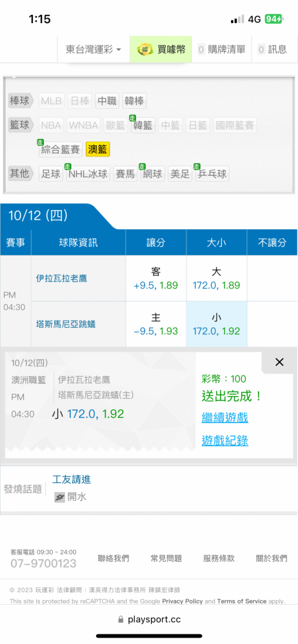Viewport: 298px width, 644px height.
Task: Open the 遊戲紀錄 link
Action: coord(224,440)
